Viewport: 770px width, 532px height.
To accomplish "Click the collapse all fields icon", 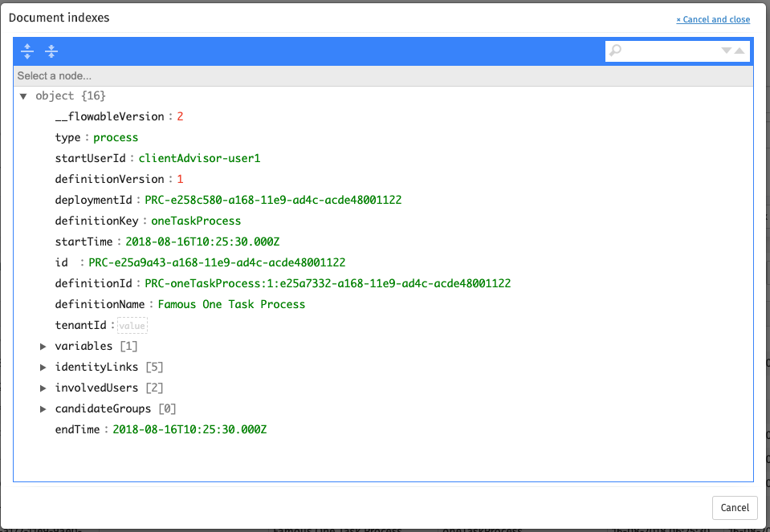I will 51,51.
